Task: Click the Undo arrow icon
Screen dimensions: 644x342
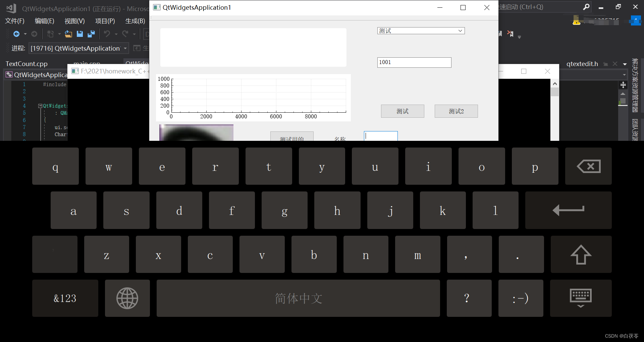Action: coord(107,34)
